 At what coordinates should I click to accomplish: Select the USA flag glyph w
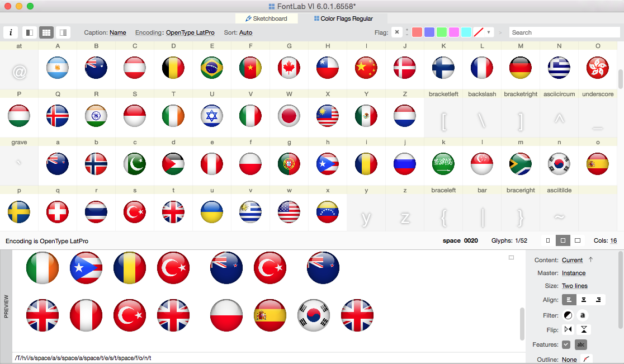tap(289, 212)
